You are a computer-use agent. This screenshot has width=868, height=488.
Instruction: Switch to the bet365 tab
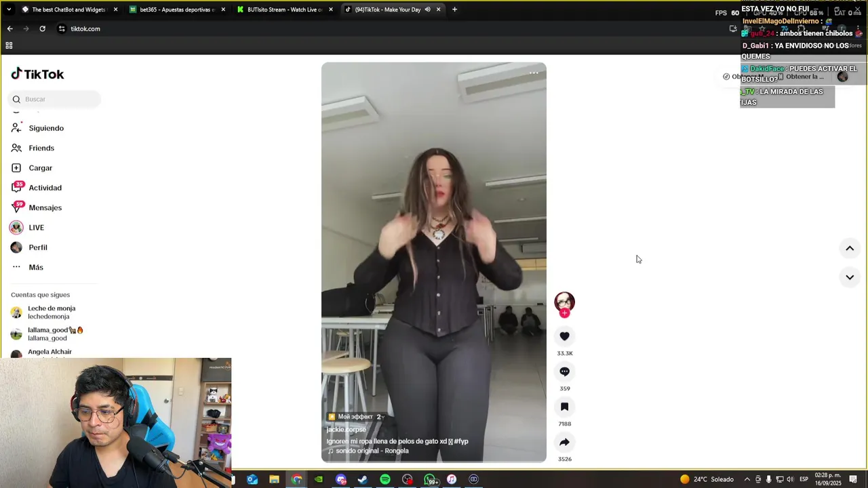[176, 9]
